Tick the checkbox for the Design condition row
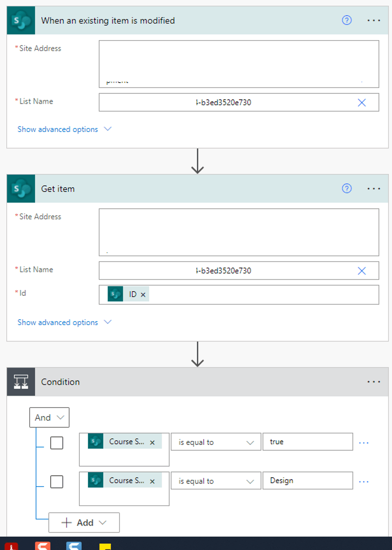This screenshot has height=550, width=392. pos(56,482)
